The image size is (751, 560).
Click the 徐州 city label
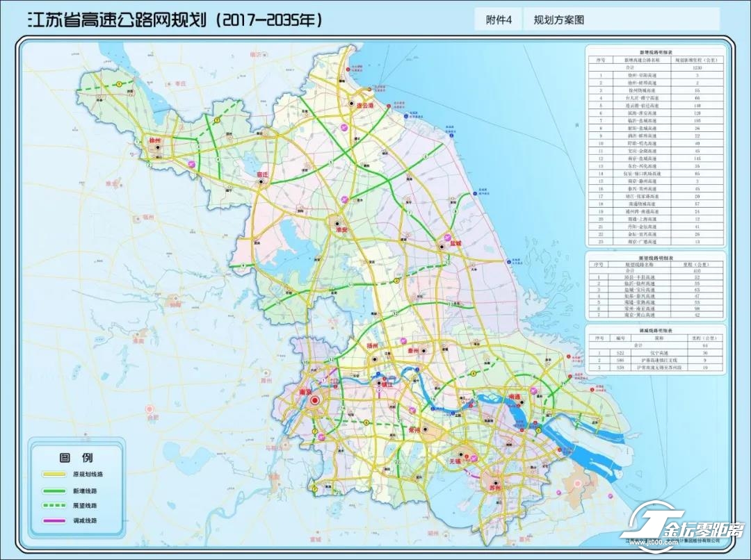(x=155, y=141)
